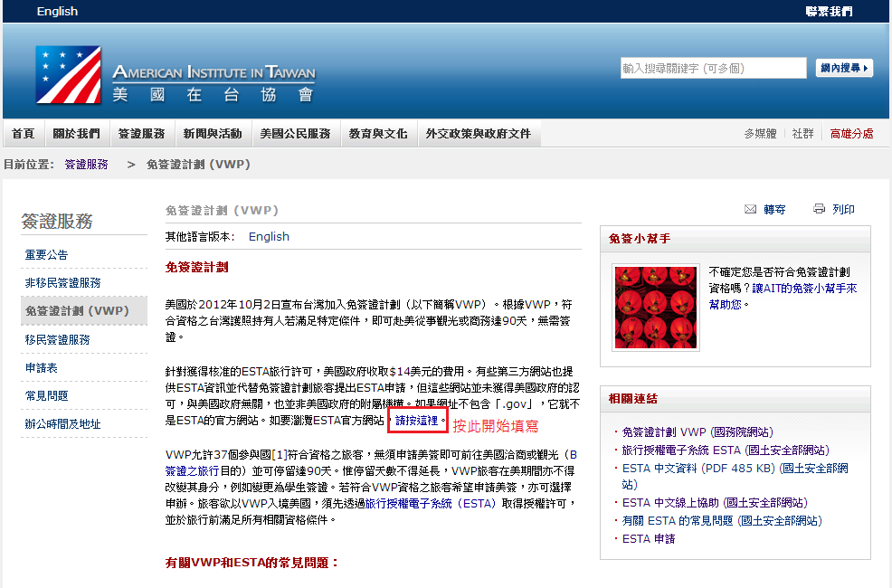Select 免簽證計劃 (VWP) in the sidebar
Image resolution: width=892 pixels, height=588 pixels.
(83, 310)
